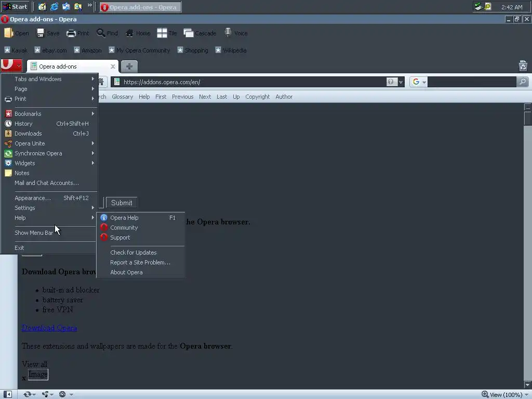Click the red Opera menu button
Image resolution: width=532 pixels, height=399 pixels.
[11, 65]
